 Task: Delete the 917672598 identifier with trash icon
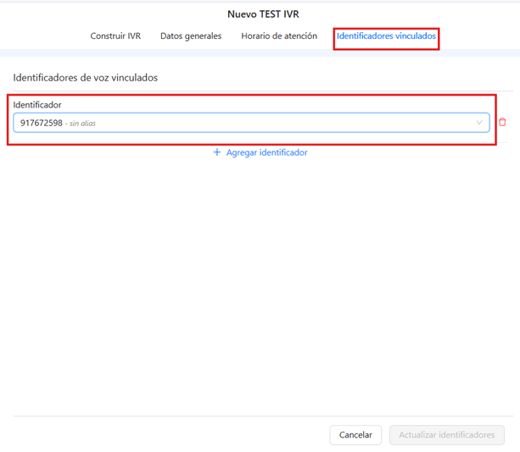[x=502, y=122]
